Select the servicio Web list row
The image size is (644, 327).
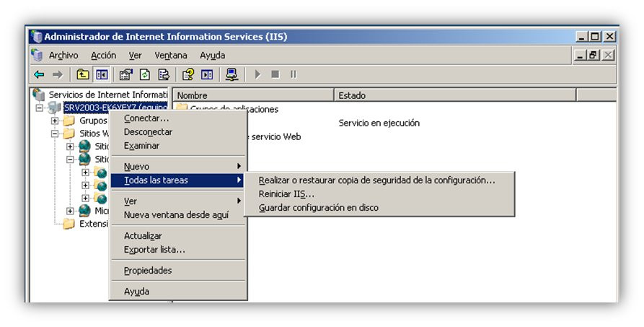pyautogui.click(x=275, y=136)
